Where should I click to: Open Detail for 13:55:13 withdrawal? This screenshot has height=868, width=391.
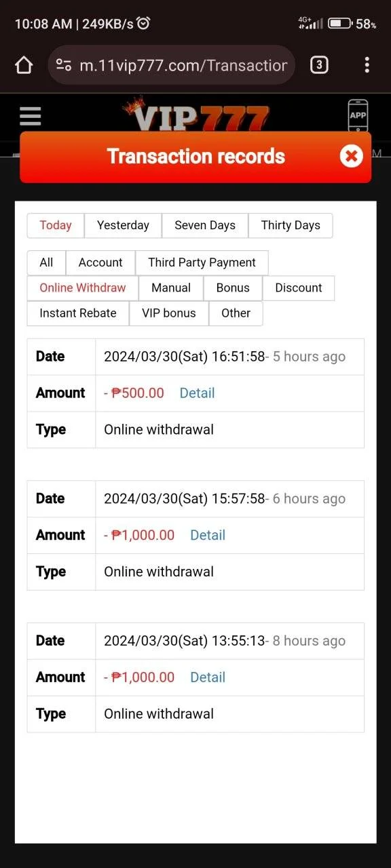click(208, 677)
